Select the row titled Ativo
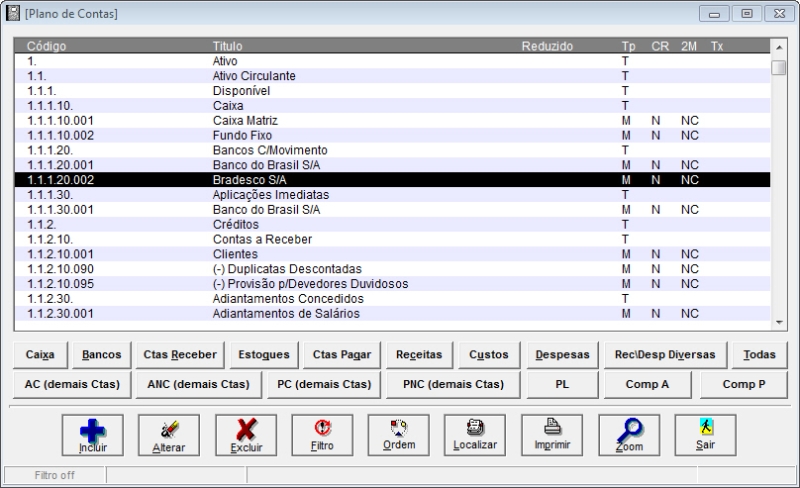Viewport: 800px width, 488px height. (392, 61)
